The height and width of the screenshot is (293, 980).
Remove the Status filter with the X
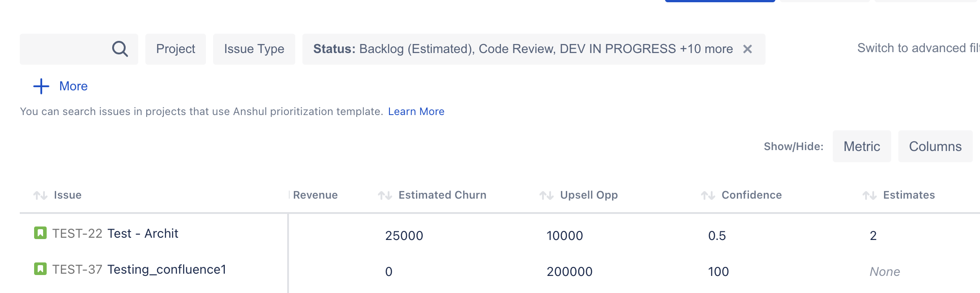748,49
